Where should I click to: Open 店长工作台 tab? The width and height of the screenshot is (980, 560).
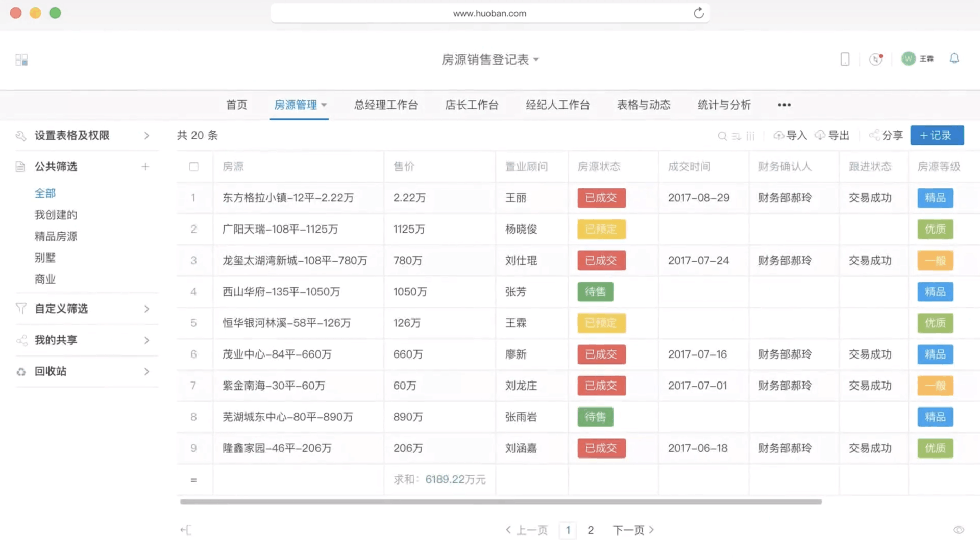(471, 105)
